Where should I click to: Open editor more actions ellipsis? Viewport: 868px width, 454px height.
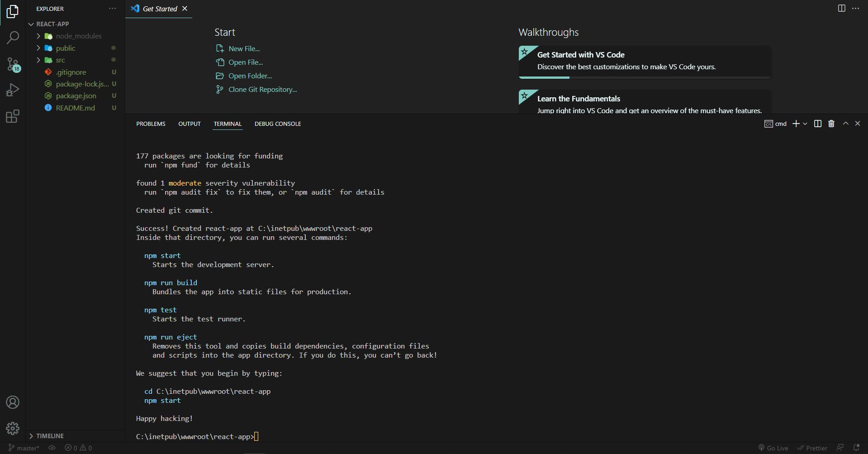pos(855,8)
